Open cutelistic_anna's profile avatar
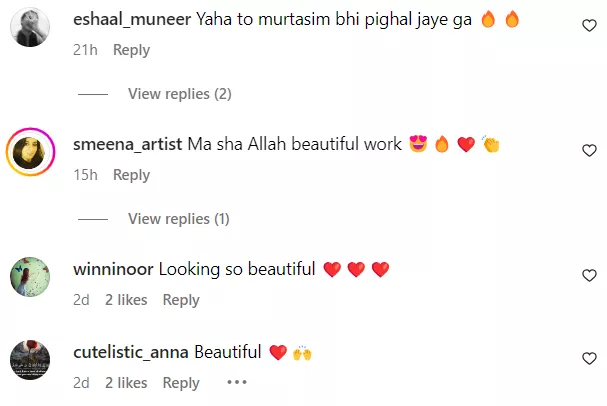Screen dimensions: 607x406 30,360
